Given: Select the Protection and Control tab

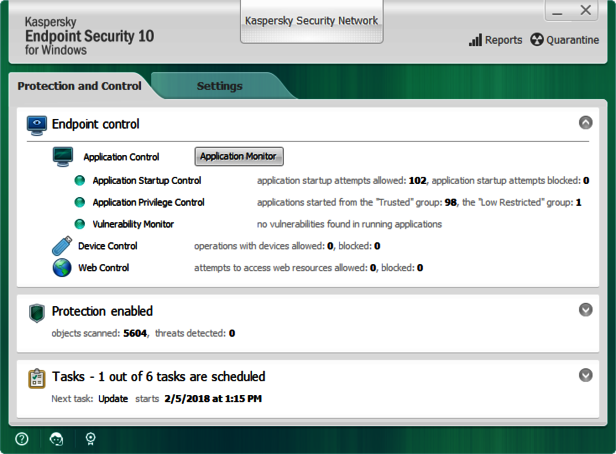Looking at the screenshot, I should point(80,86).
